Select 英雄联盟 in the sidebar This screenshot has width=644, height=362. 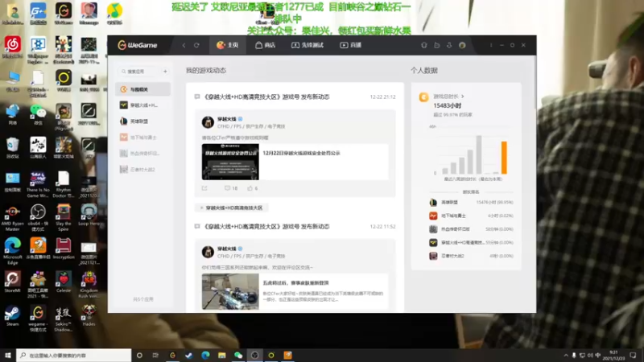click(x=143, y=121)
